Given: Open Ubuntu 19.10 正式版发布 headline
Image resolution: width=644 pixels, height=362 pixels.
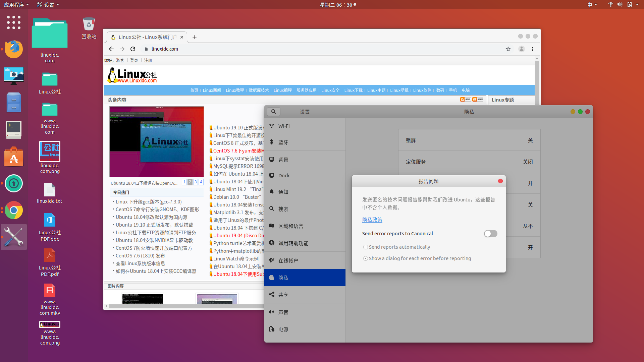Looking at the screenshot, I should (238, 127).
